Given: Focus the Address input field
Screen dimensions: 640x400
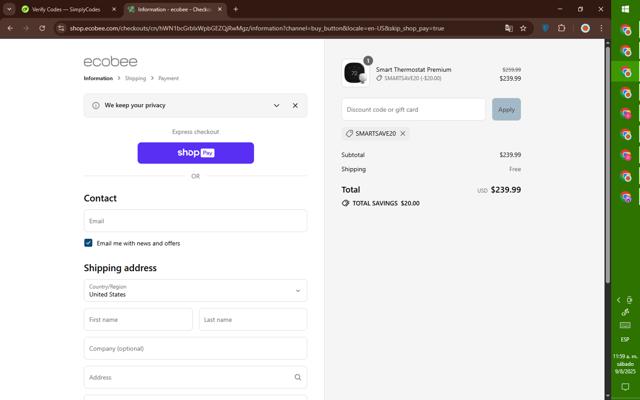Looking at the screenshot, I should pos(196,377).
